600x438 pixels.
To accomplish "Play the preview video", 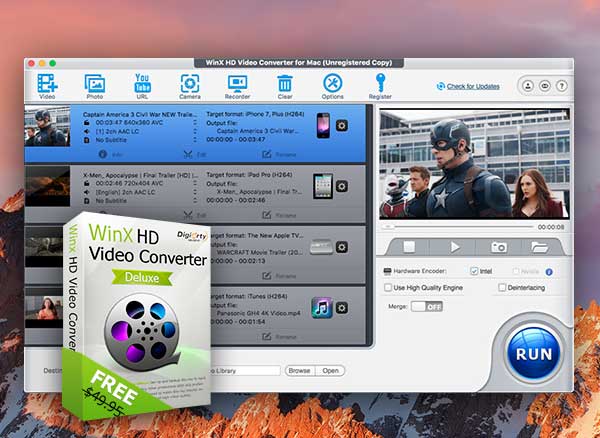I will point(454,247).
